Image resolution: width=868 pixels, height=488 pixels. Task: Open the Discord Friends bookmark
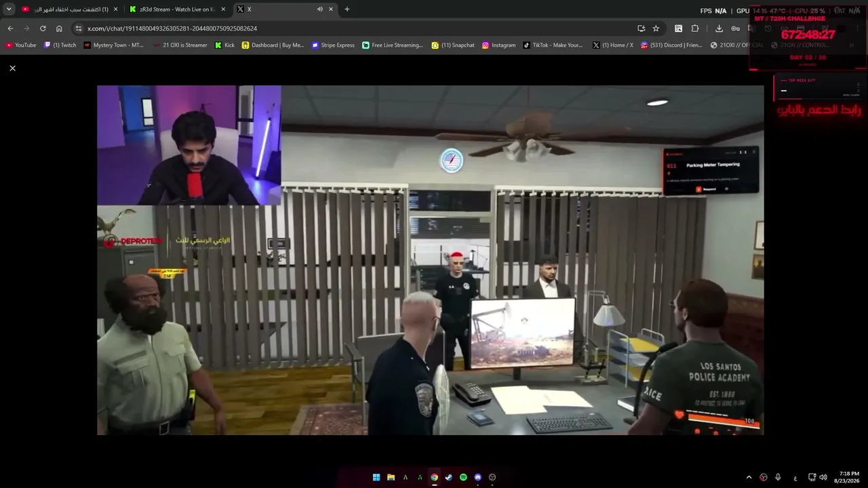point(672,45)
